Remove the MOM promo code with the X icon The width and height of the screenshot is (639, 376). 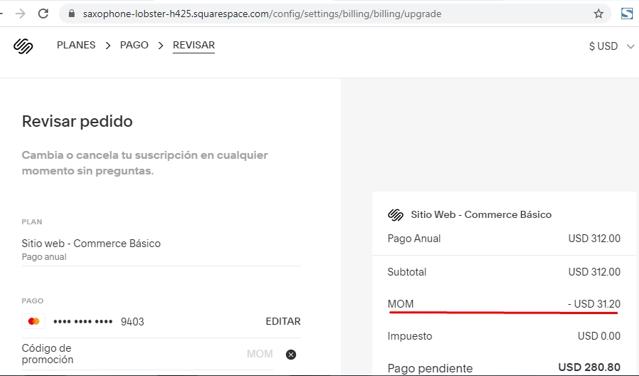(291, 354)
